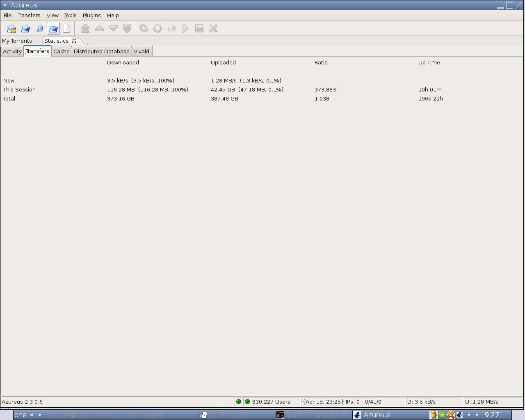The height and width of the screenshot is (420, 525).
Task: Switch to the My Torrents tab
Action: click(17, 41)
